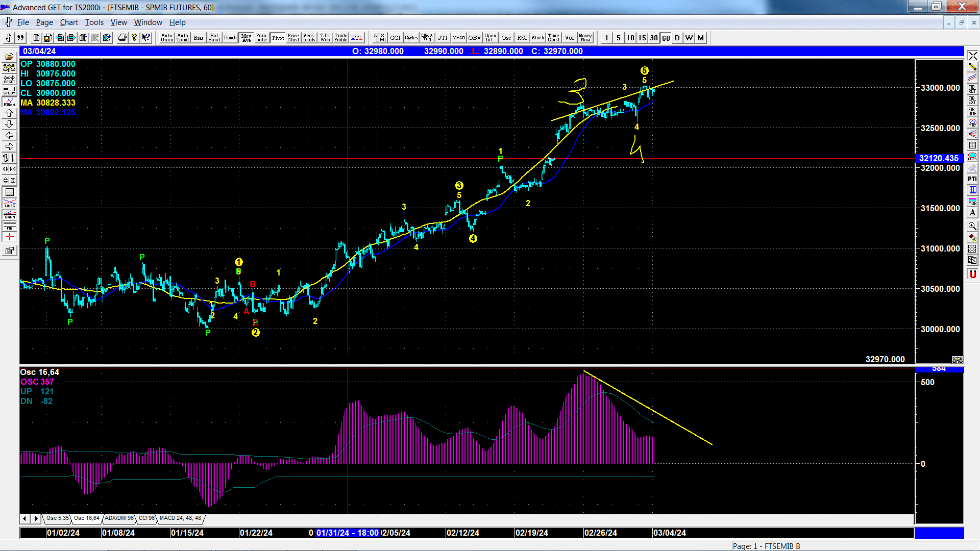Click the horizontal compress/expand icon
The width and height of the screenshot is (980, 551).
pyautogui.click(x=9, y=169)
